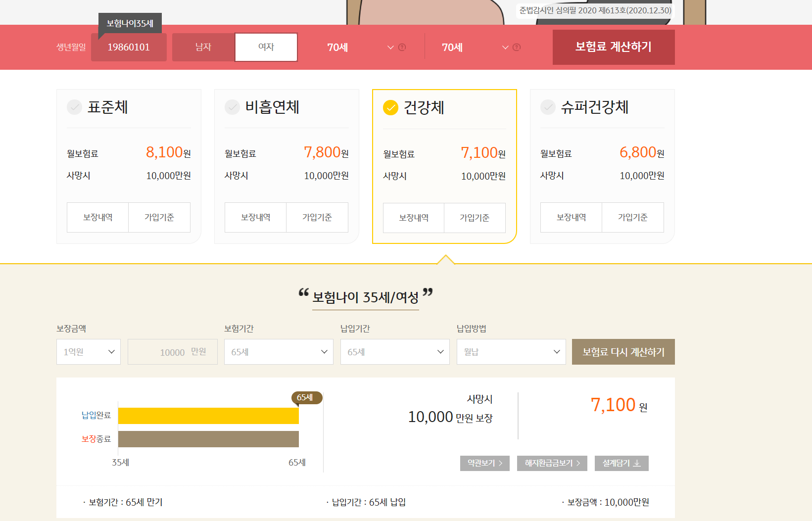Open the 보장금액 1억원 dropdown
Image resolution: width=812 pixels, height=521 pixels.
[x=89, y=352]
